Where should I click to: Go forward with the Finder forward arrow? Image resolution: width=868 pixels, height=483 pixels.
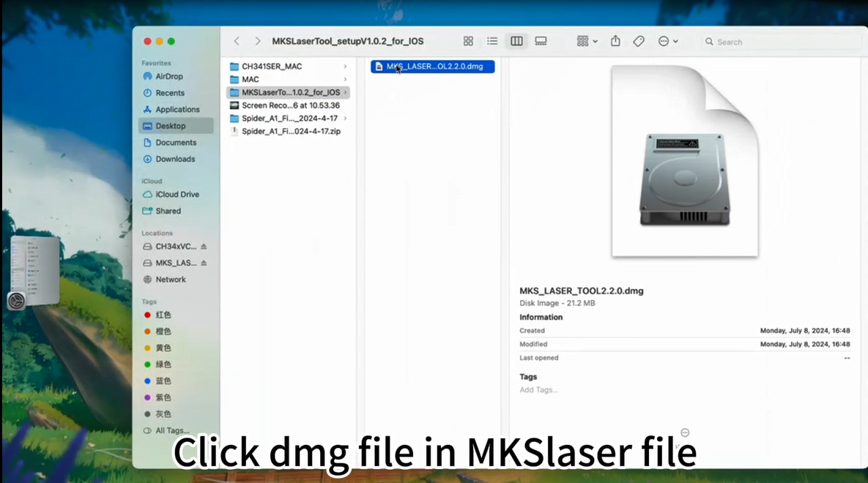tap(257, 42)
